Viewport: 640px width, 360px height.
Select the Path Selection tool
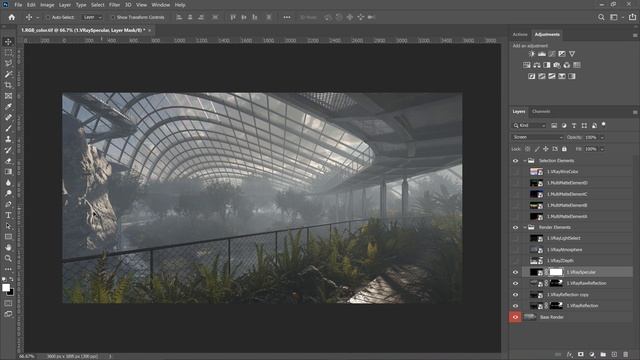click(x=8, y=226)
